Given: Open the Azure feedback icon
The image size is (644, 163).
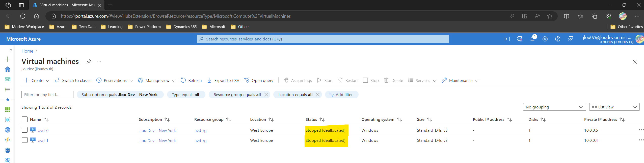Looking at the screenshot, I should pyautogui.click(x=570, y=39).
